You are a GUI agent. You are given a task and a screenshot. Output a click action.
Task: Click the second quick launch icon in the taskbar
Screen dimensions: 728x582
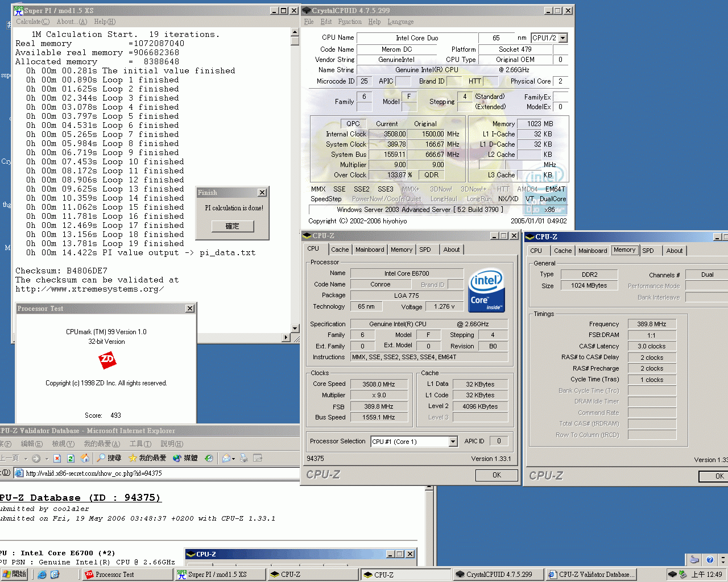[55, 575]
